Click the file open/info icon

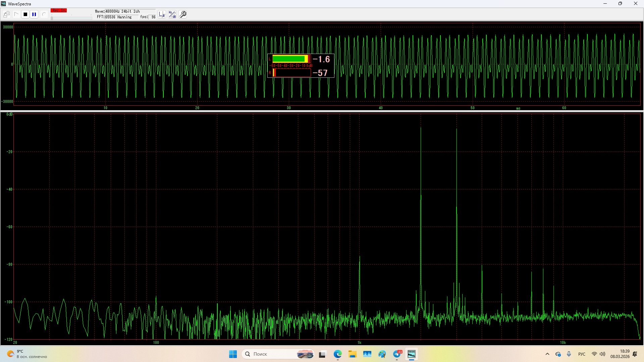tap(6, 14)
